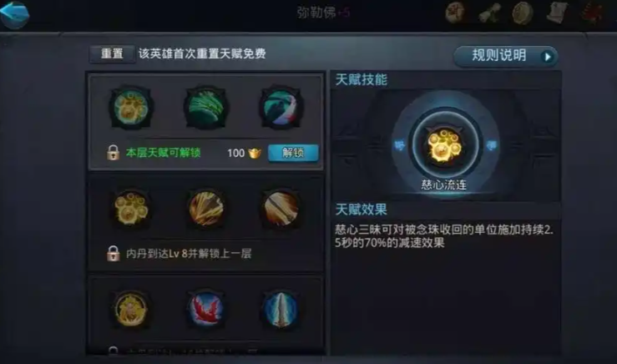Open the gold coin icon in top bar
The width and height of the screenshot is (617, 364).
coord(523,13)
